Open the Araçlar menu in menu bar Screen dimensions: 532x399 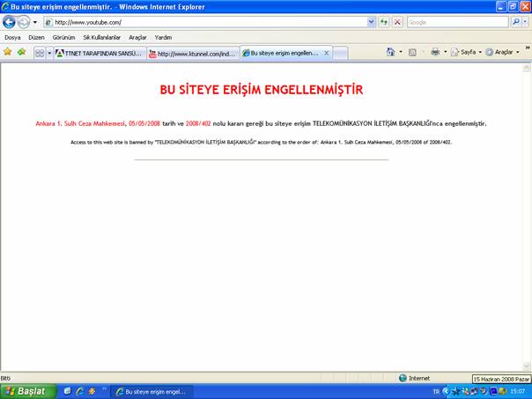pos(137,37)
